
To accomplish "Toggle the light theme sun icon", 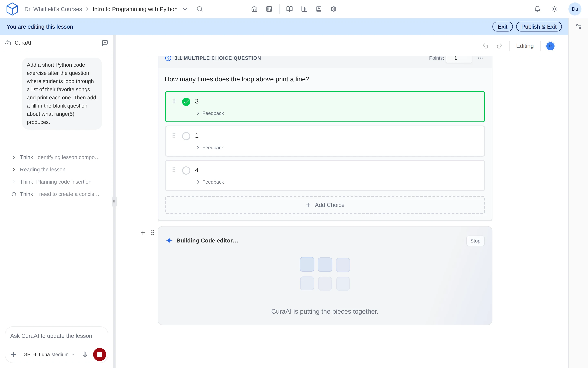I will (x=555, y=9).
